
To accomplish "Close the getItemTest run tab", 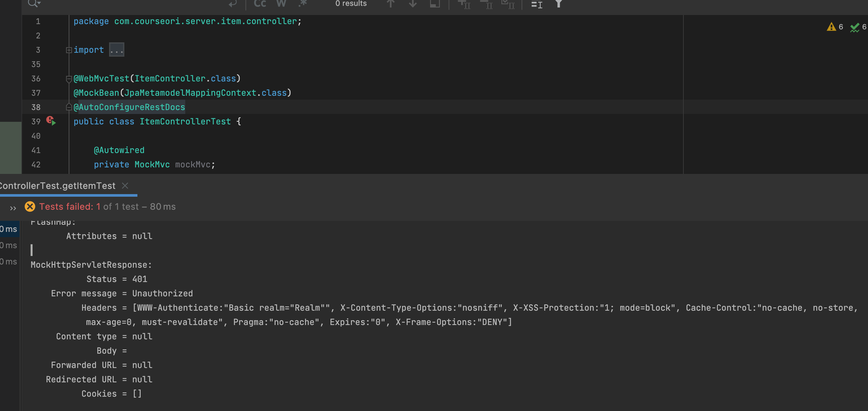I will pyautogui.click(x=125, y=186).
